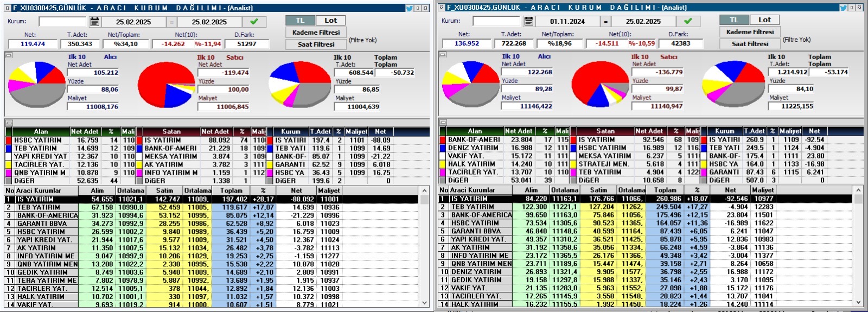Viewport: 868px width, 312px height.
Task: Click the 01.11.2024 start date field
Action: (x=567, y=21)
